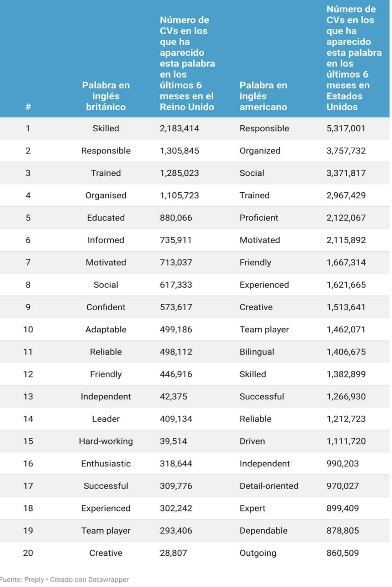Screen dimensions: 392x587
Task: Click the 'Bilingual' cell in row 11
Action: pyautogui.click(x=257, y=352)
